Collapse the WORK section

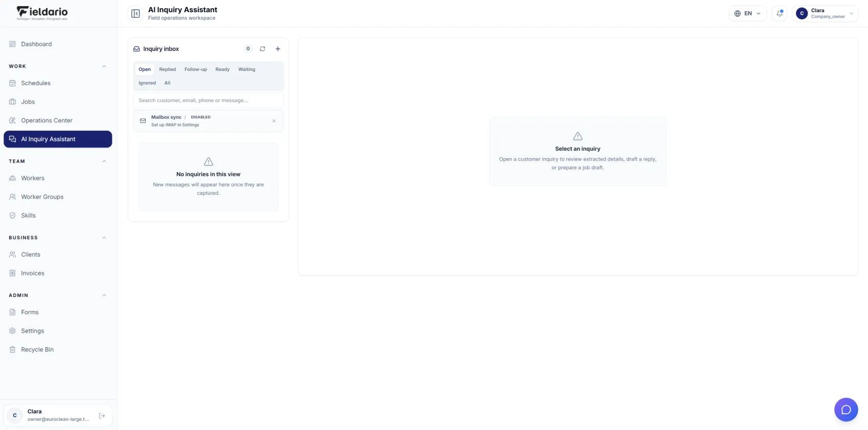(104, 66)
